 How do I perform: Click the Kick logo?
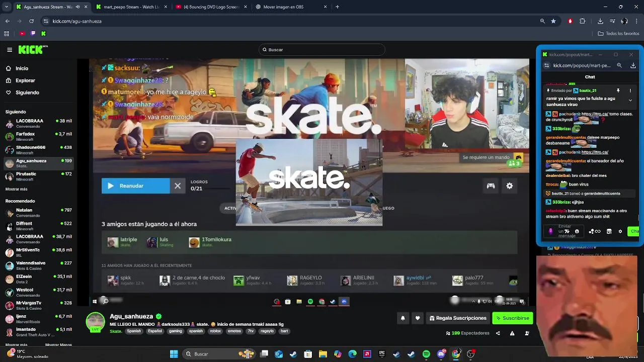point(33,49)
